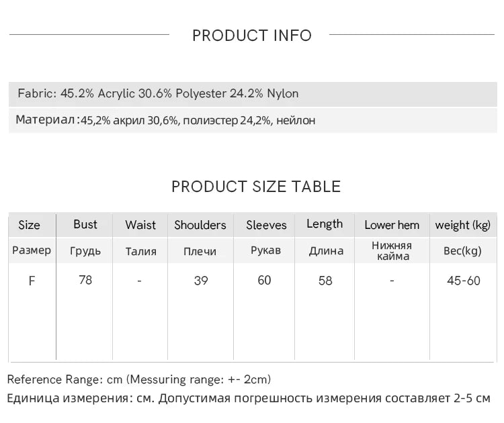The width and height of the screenshot is (504, 423).
Task: Click the Reference Range note text
Action: pos(139,379)
